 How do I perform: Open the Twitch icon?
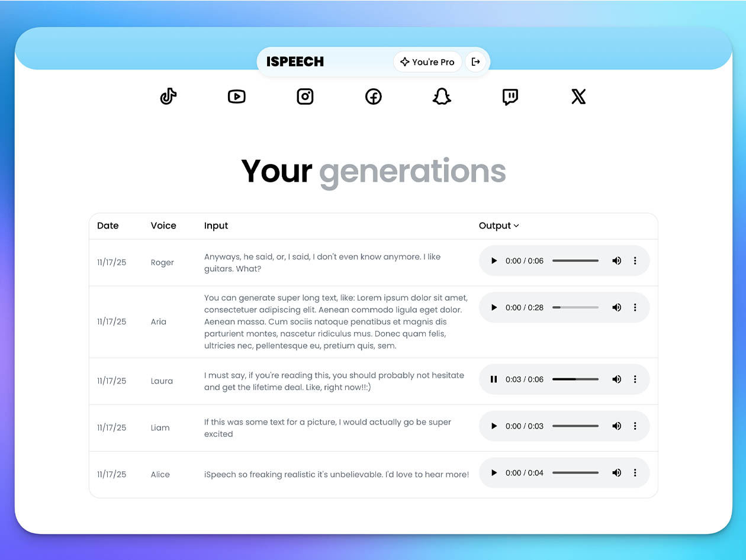(510, 96)
